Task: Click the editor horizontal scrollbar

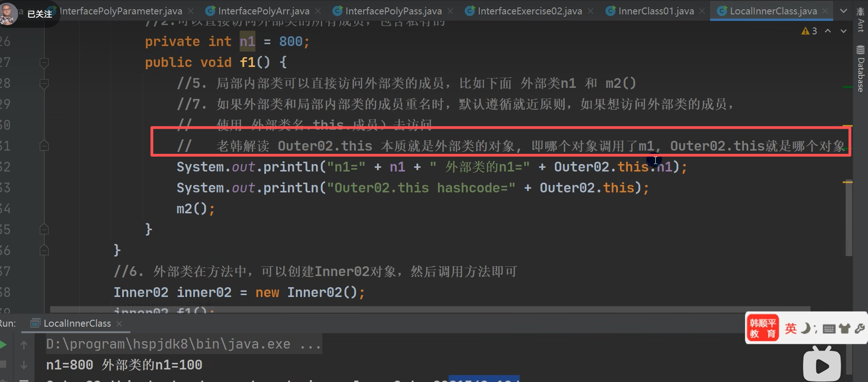Action: (430, 309)
